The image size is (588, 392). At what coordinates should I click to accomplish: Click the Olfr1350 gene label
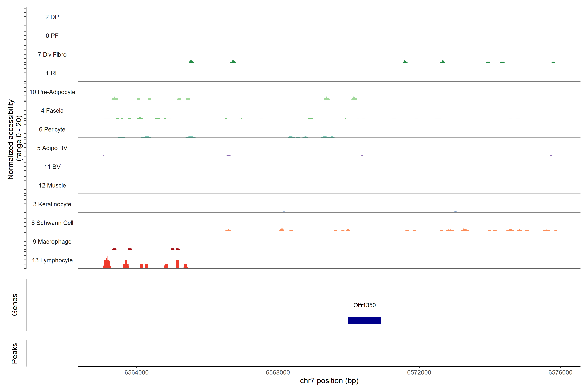[x=365, y=305]
